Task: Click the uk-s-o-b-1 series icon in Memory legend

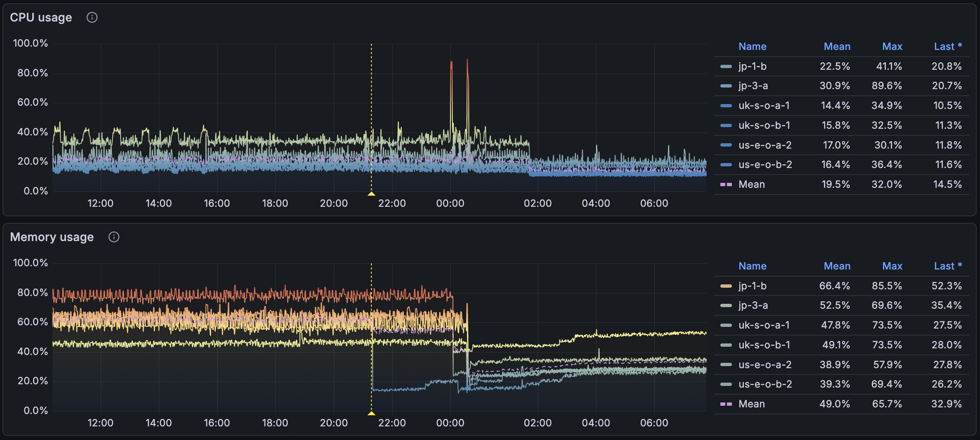Action: click(x=725, y=345)
